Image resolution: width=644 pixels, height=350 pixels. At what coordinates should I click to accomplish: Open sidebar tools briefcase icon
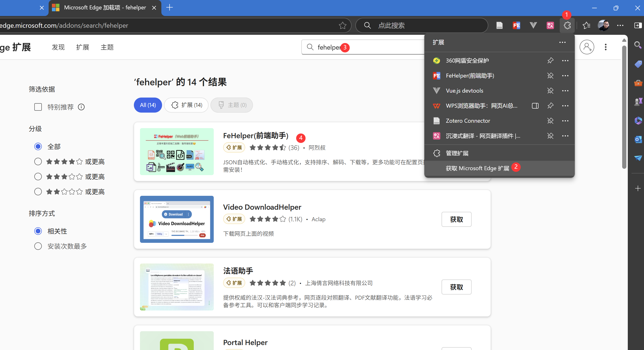(638, 83)
